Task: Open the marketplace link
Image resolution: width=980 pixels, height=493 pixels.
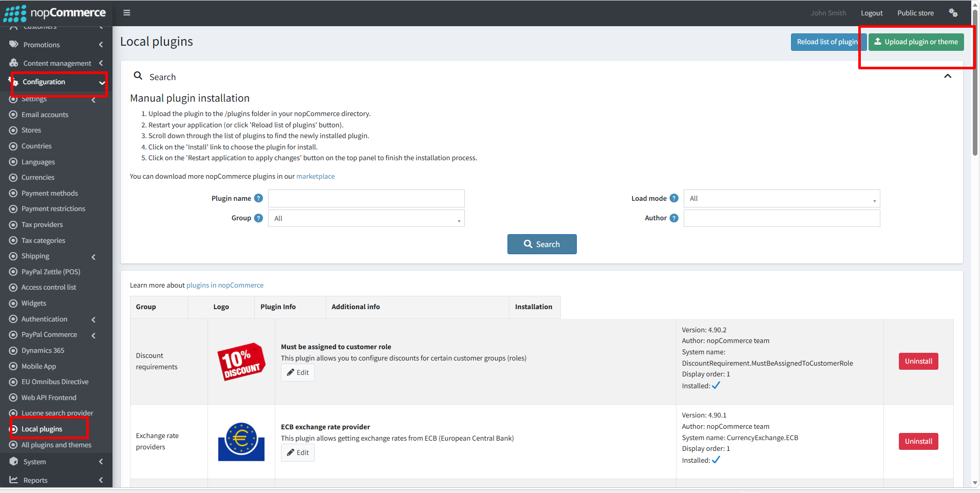Action: point(315,176)
